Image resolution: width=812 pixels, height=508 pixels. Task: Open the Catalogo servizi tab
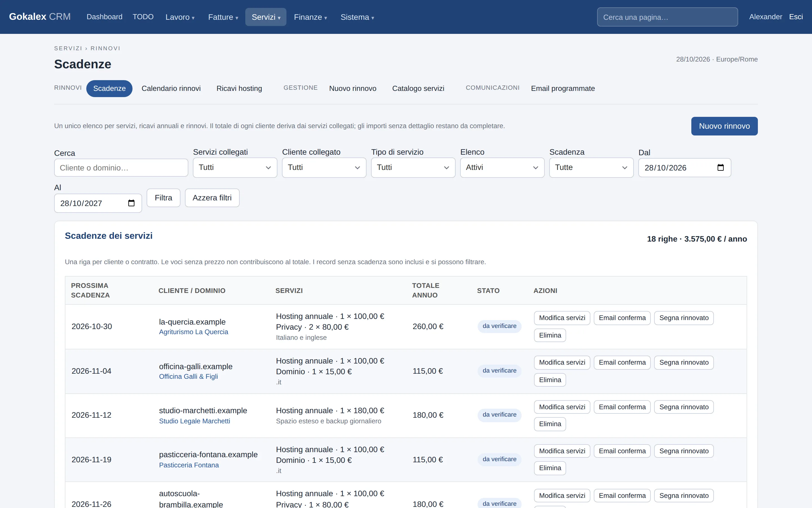(418, 88)
